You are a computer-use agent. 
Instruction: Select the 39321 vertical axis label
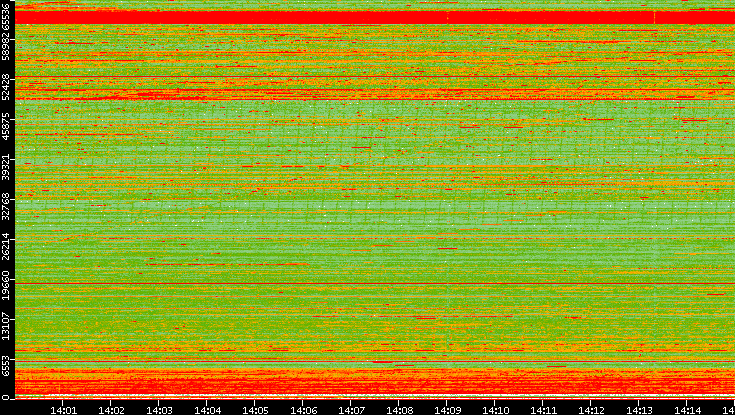coord(5,166)
